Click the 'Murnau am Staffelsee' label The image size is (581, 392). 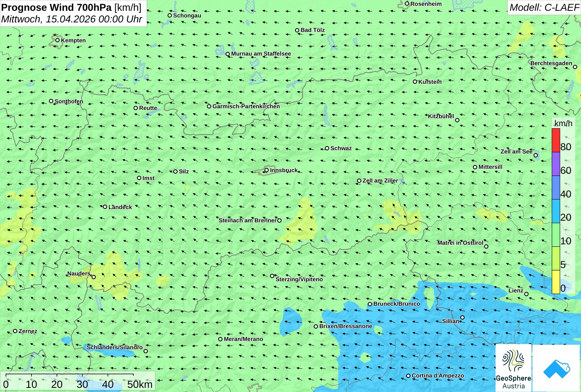pos(261,54)
